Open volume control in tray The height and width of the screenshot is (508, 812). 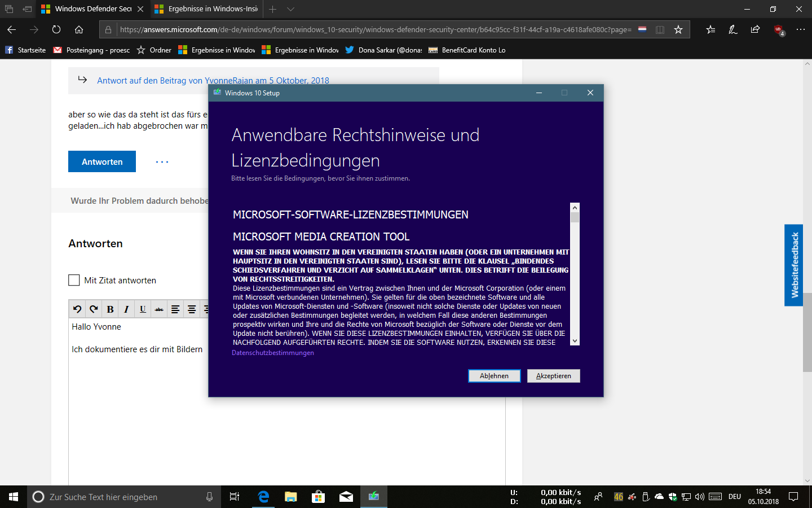[x=700, y=497]
